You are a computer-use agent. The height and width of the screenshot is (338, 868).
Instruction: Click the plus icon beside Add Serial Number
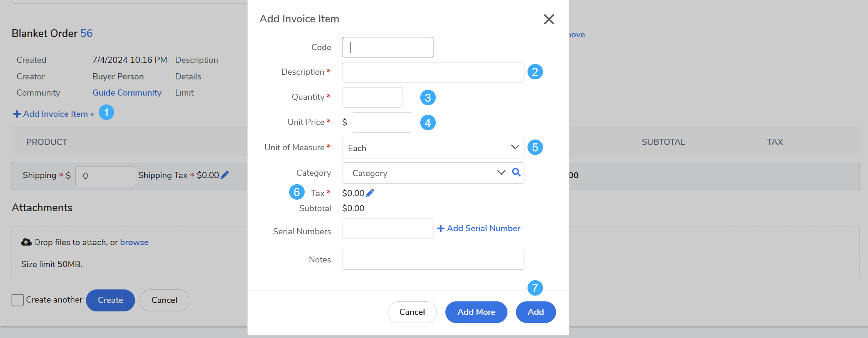[x=440, y=229]
